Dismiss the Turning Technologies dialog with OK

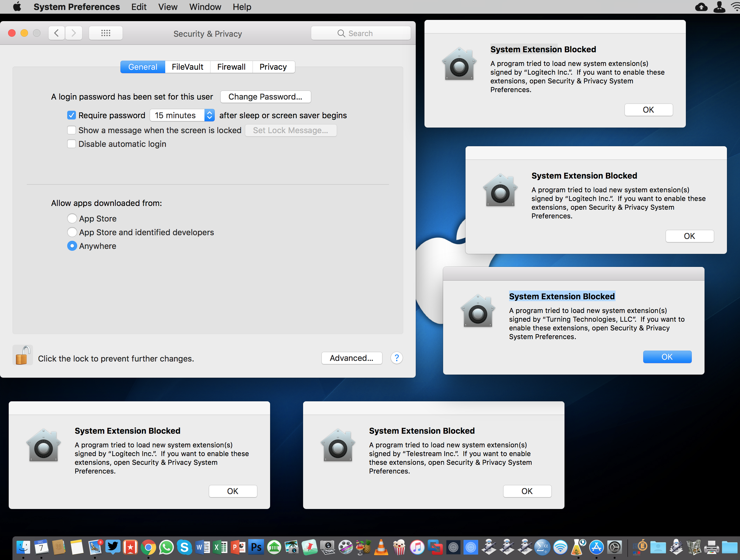coord(667,357)
